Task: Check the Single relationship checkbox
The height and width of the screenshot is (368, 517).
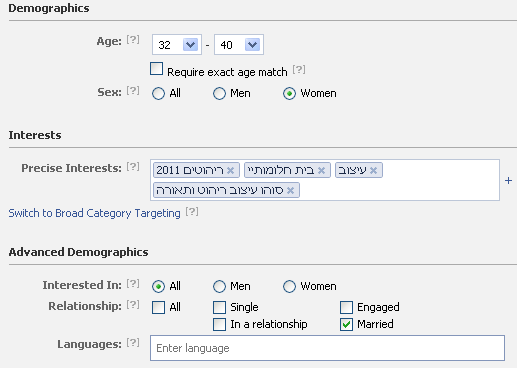Action: pyautogui.click(x=219, y=307)
